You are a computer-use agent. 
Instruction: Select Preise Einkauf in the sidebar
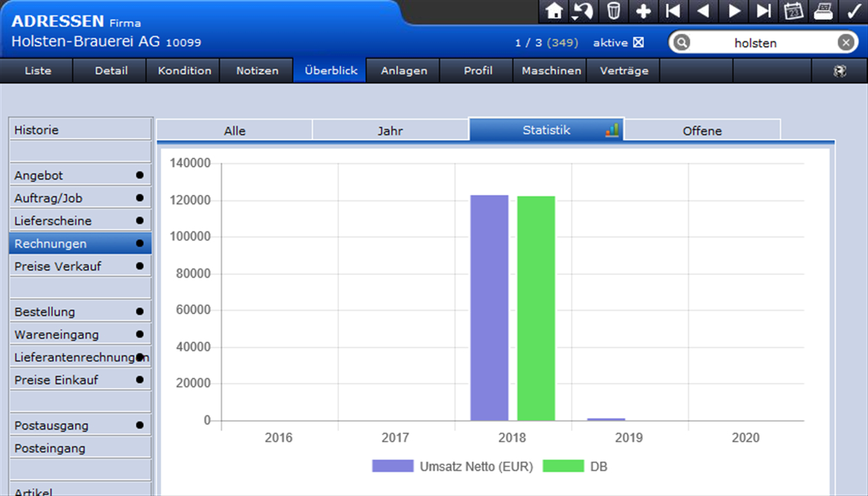(81, 380)
